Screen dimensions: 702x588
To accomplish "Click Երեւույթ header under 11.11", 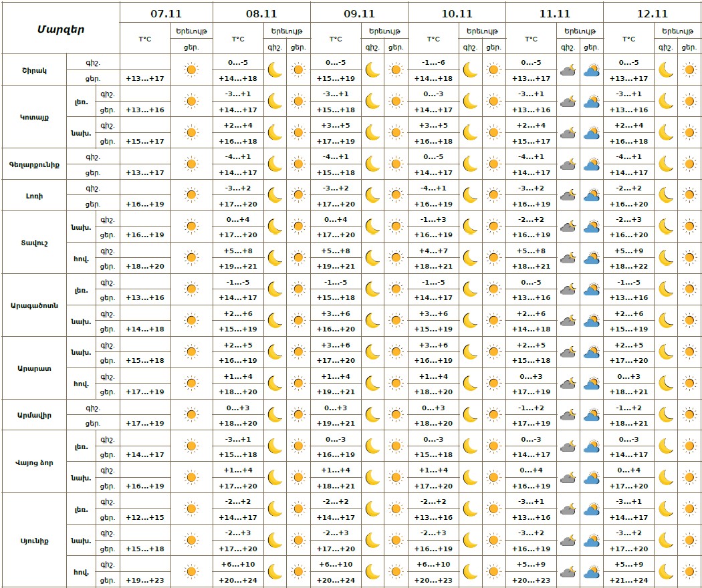I will (x=579, y=31).
